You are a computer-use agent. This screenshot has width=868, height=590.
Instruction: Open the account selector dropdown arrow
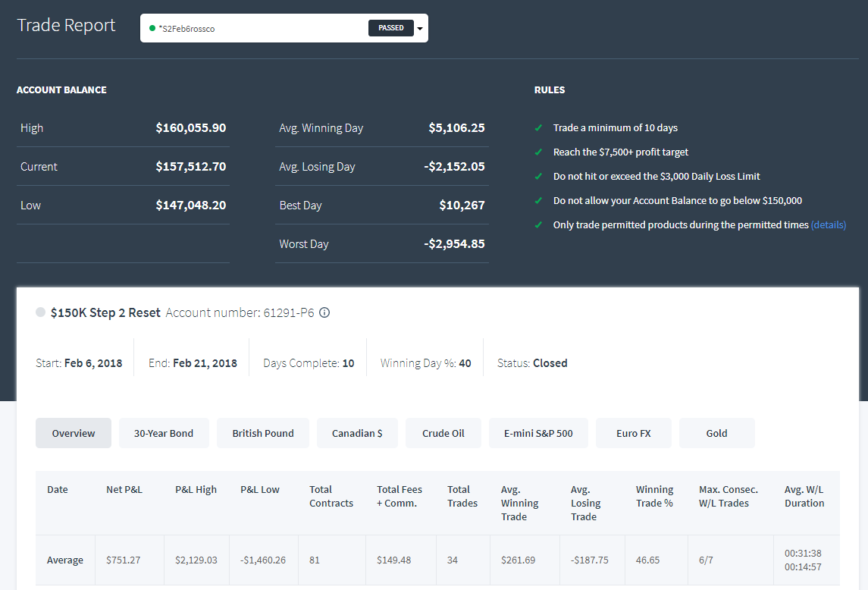click(420, 28)
